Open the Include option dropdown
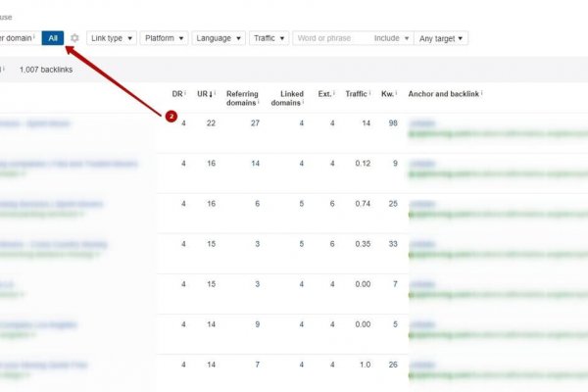The height and width of the screenshot is (392, 588). click(x=391, y=38)
